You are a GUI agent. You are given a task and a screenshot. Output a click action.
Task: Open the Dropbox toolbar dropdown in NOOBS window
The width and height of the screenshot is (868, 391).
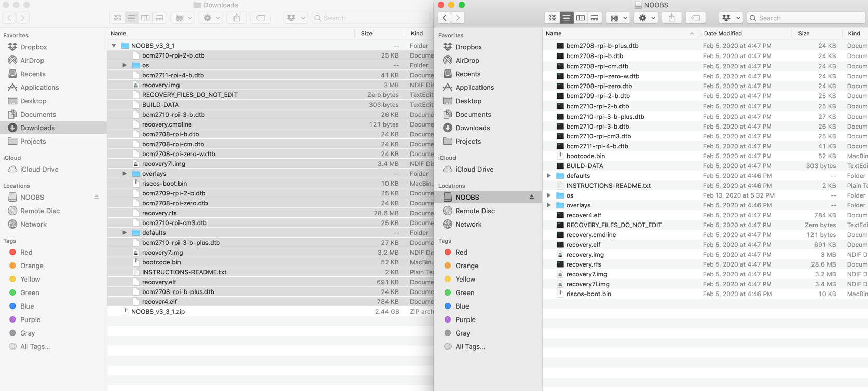click(731, 18)
